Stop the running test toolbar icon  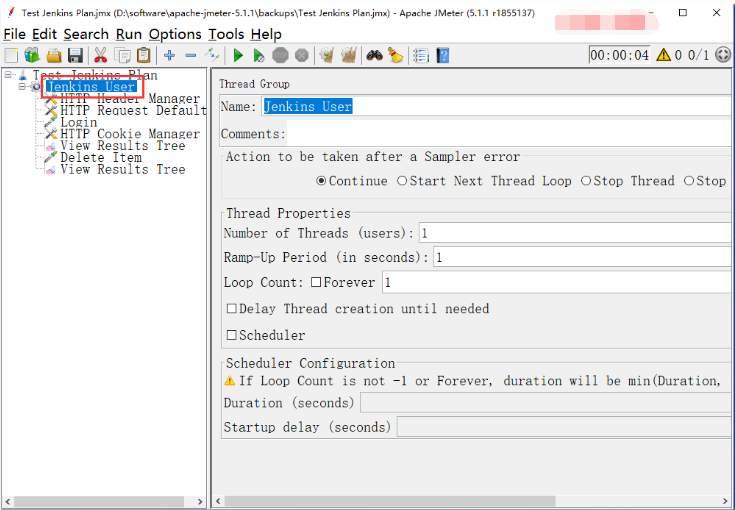pos(280,55)
